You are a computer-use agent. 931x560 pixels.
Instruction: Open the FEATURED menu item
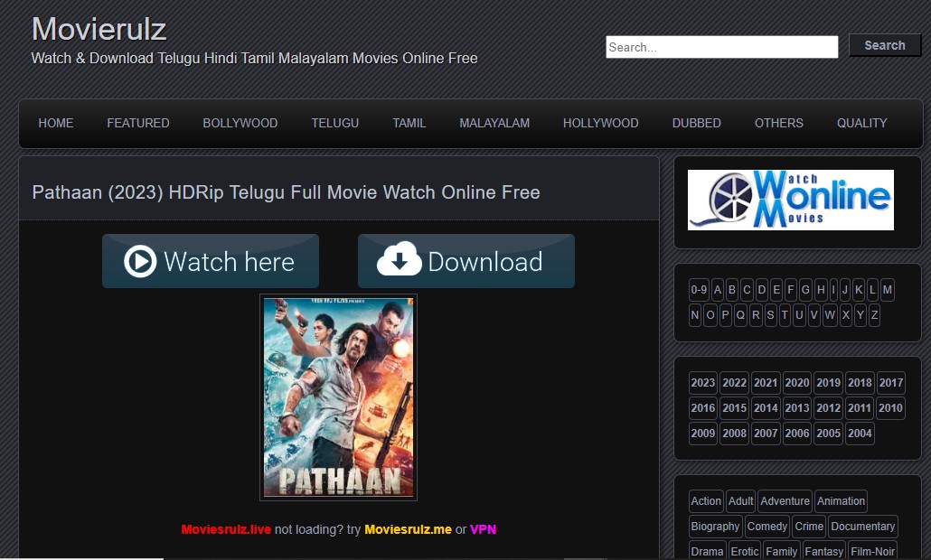(x=138, y=123)
